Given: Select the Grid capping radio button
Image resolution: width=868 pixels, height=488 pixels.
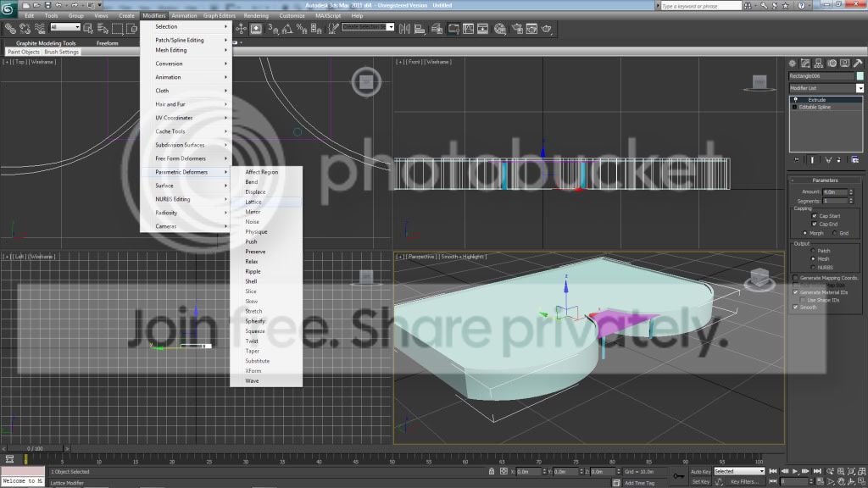Looking at the screenshot, I should [x=834, y=233].
